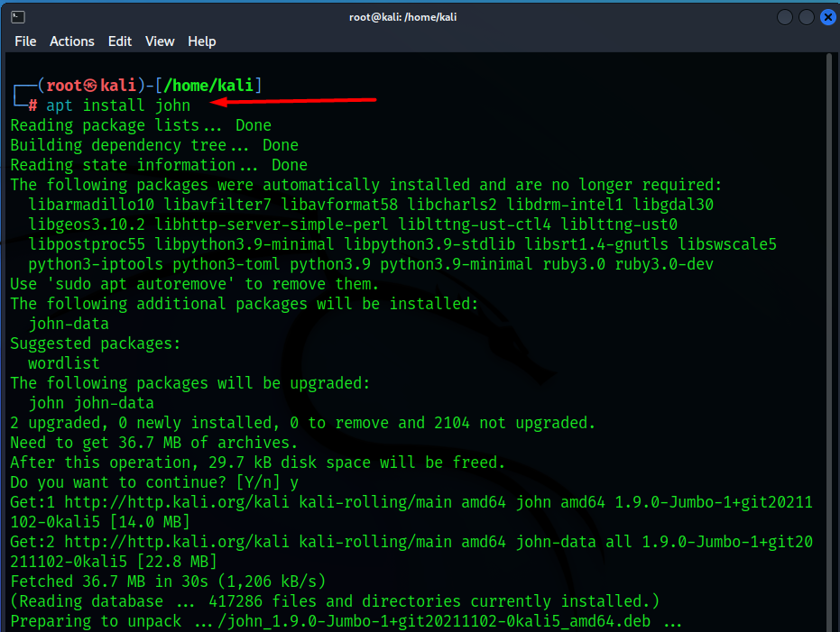Open the View menu

160,41
